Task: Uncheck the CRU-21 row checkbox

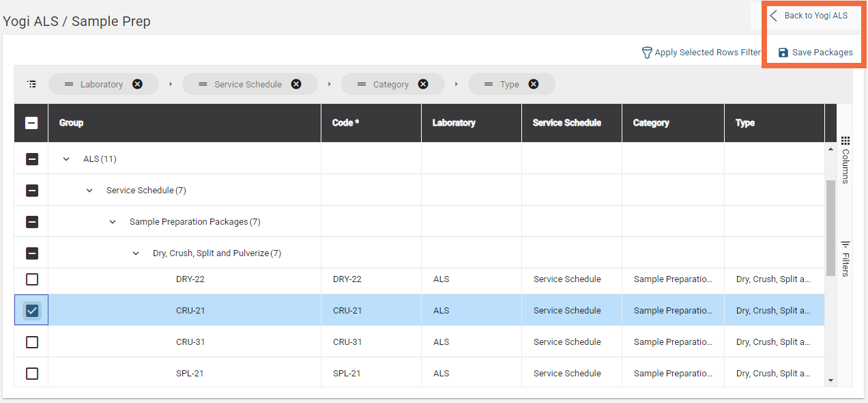Action: point(32,311)
